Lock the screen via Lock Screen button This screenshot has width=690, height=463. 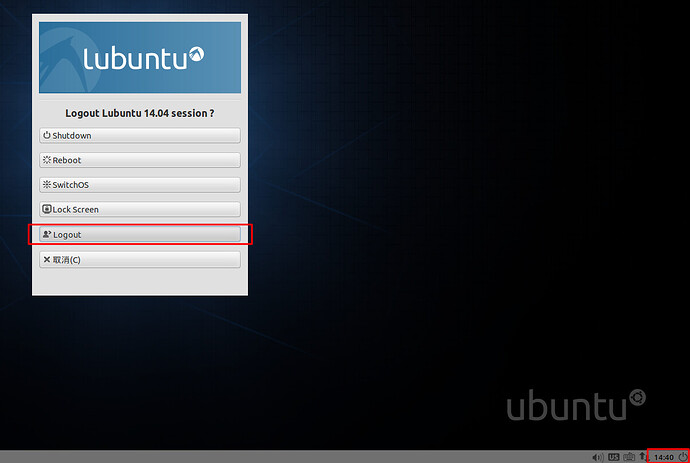(x=140, y=209)
